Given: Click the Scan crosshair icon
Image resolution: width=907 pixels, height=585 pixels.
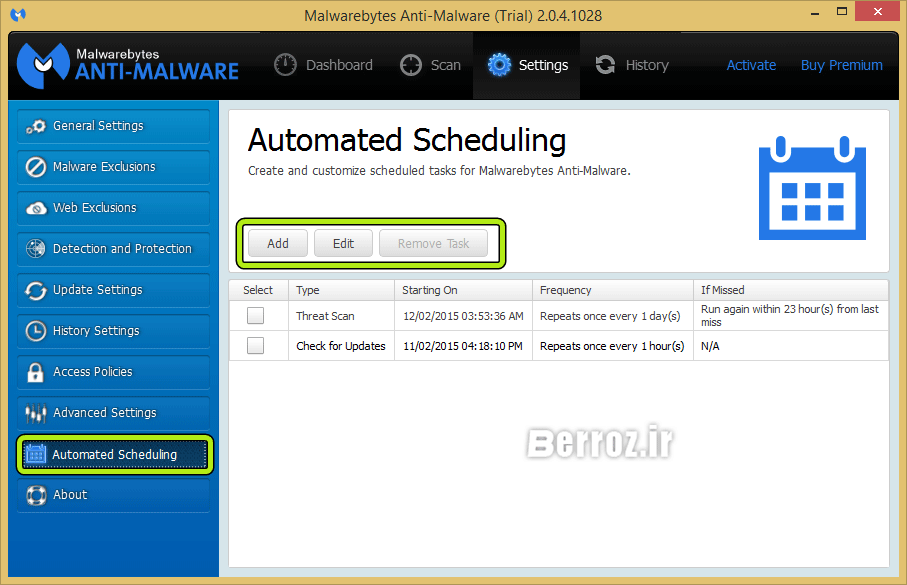Looking at the screenshot, I should [411, 65].
